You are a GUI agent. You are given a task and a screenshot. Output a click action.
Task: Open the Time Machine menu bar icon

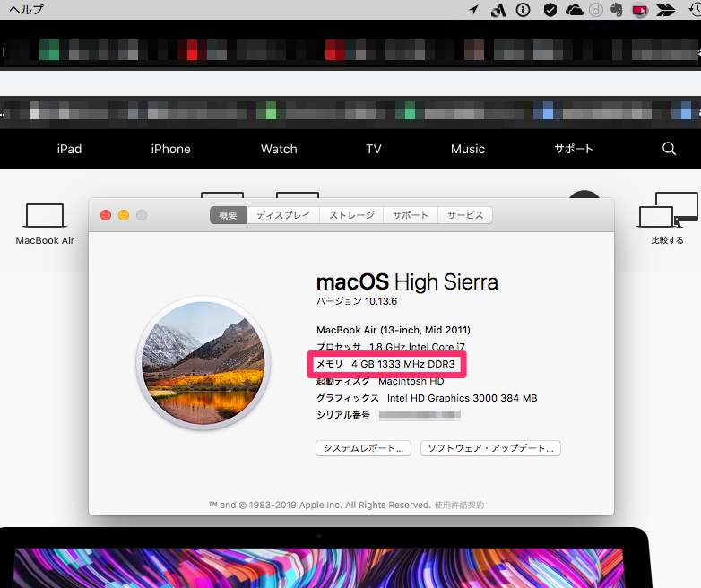click(x=695, y=10)
